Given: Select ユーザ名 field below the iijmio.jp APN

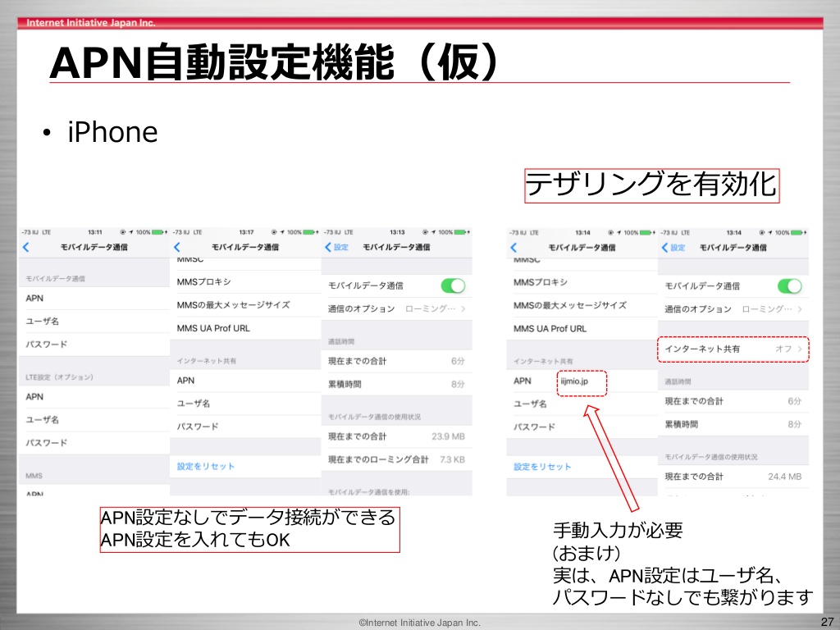Looking at the screenshot, I should tap(582, 404).
